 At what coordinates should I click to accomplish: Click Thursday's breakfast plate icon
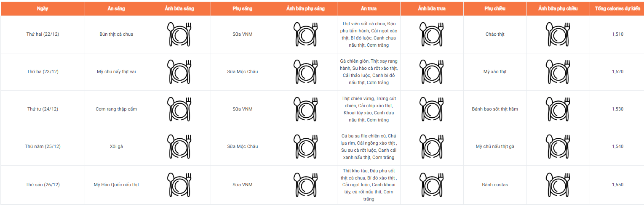[x=179, y=146]
